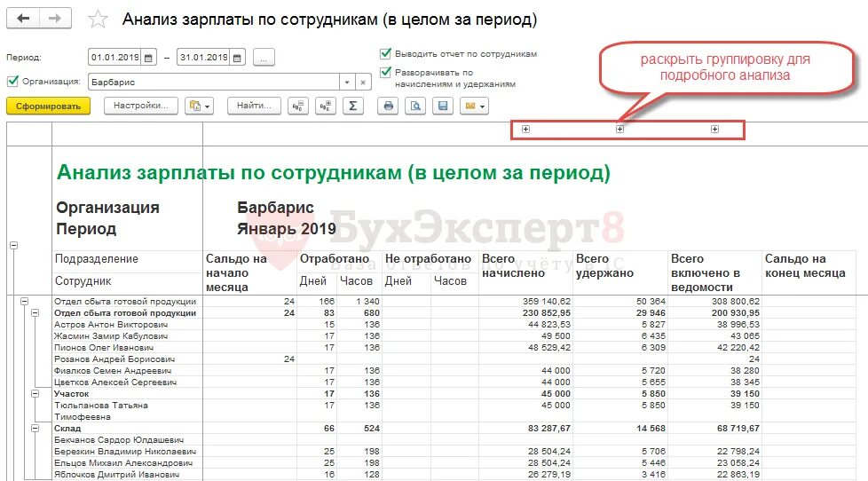
Task: Click the end date field 31.01.2019
Action: click(204, 58)
